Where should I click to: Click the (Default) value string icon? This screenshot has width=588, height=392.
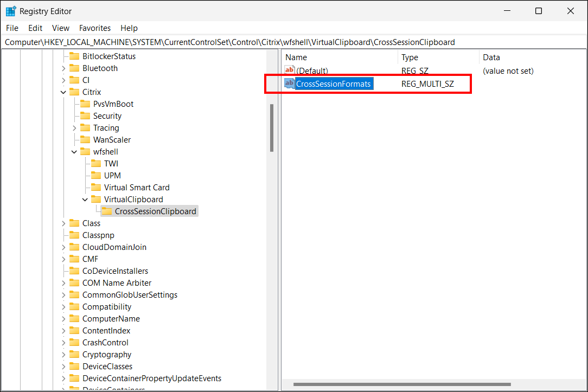(290, 70)
